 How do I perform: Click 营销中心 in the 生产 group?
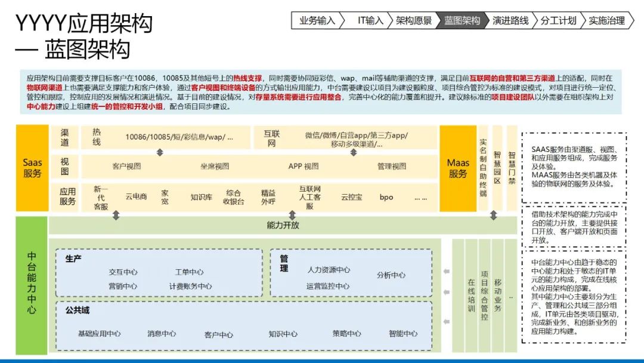(123, 286)
